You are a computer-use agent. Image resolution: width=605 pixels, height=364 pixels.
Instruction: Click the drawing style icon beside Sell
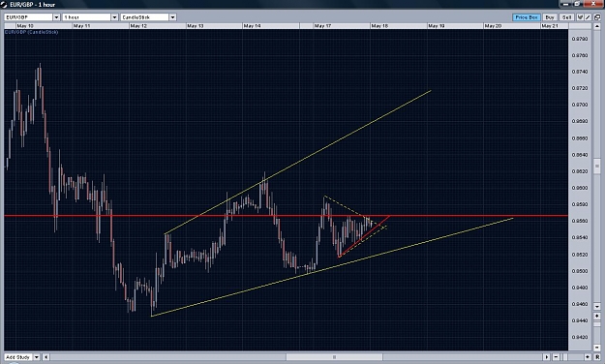580,17
